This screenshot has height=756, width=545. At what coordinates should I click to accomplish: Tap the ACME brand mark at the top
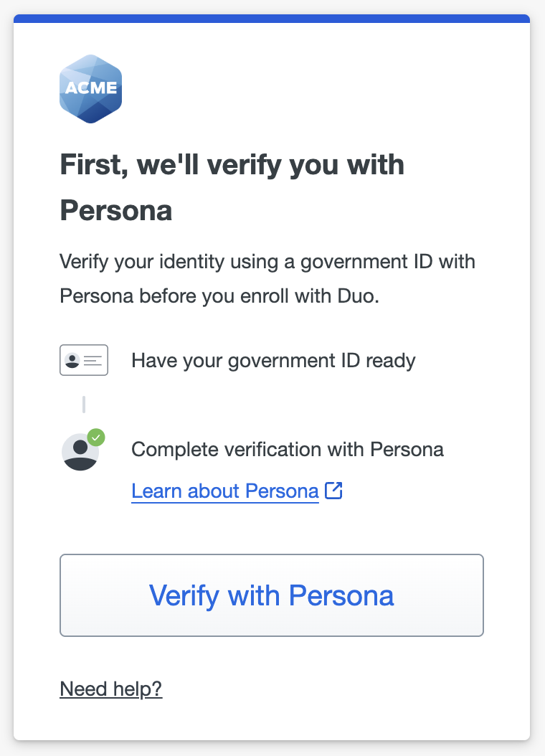pyautogui.click(x=90, y=88)
